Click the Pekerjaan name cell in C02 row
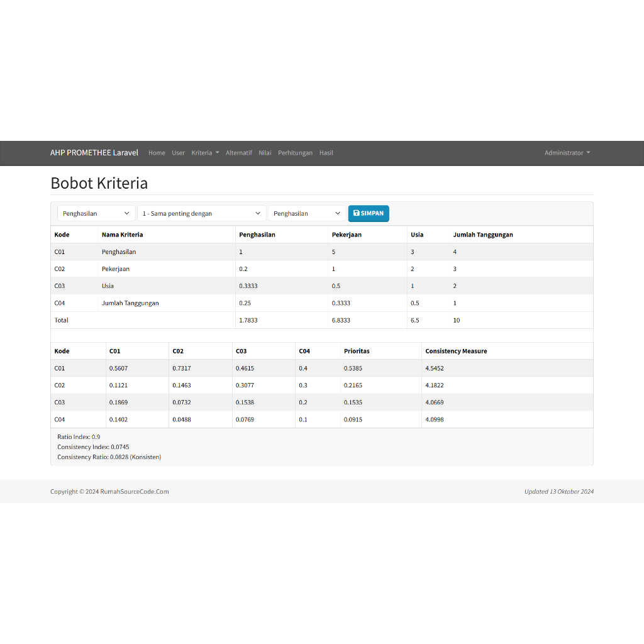This screenshot has height=644, width=644. [x=116, y=269]
